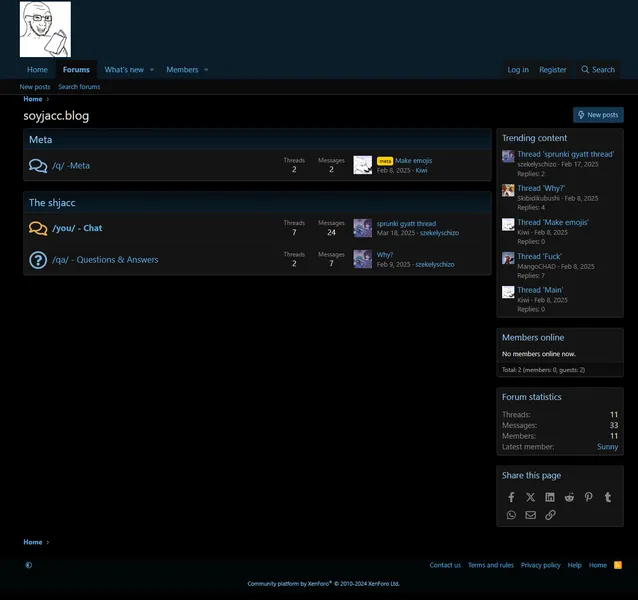The image size is (638, 600).
Task: Share page via email icon
Action: (530, 515)
